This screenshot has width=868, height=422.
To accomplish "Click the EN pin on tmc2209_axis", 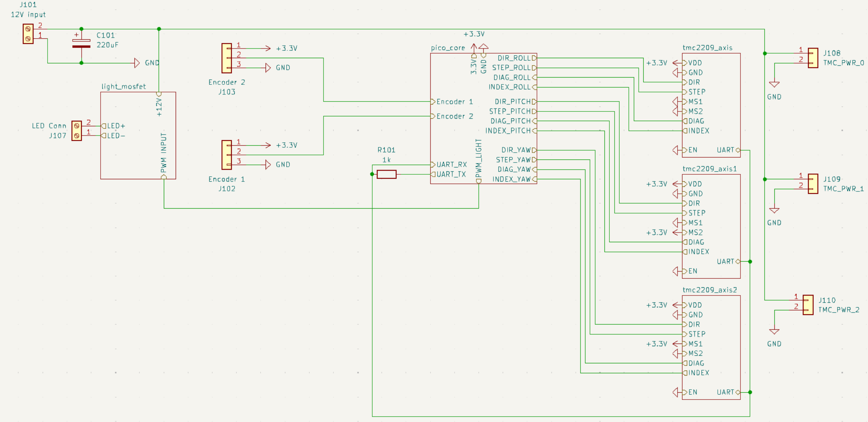I will click(x=690, y=150).
